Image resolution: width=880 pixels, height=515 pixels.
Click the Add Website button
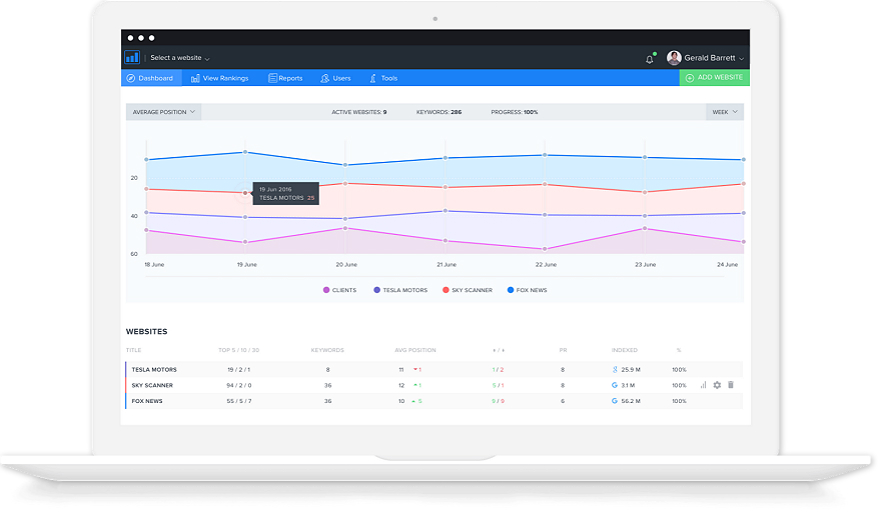(714, 77)
